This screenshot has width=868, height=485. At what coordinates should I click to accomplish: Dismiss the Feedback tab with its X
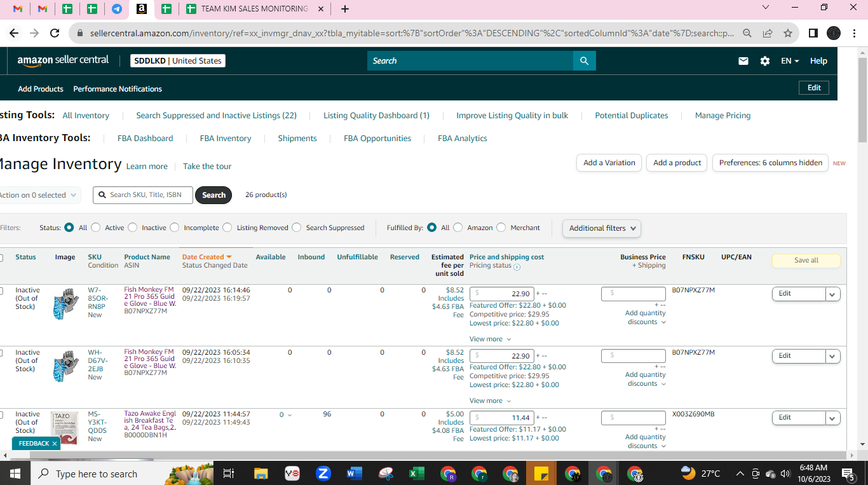[x=55, y=444]
